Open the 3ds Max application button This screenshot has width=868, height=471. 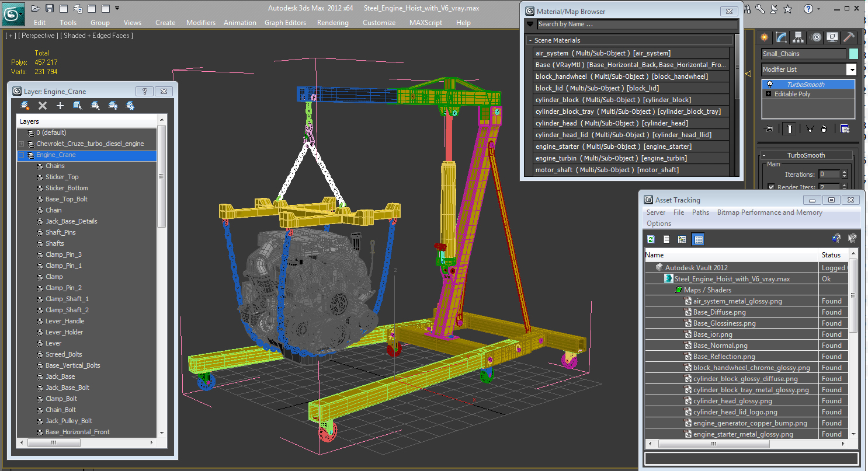[13, 14]
